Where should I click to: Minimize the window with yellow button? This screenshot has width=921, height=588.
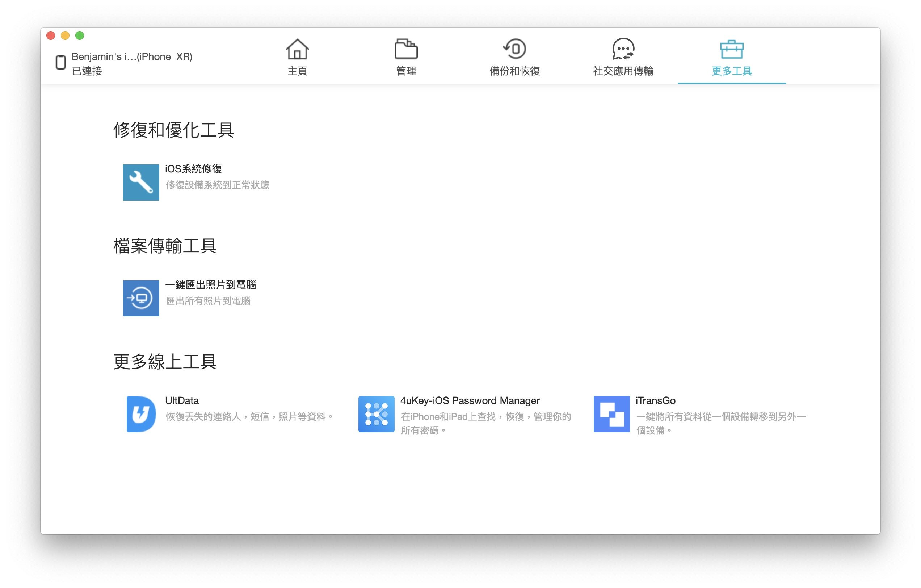click(65, 35)
